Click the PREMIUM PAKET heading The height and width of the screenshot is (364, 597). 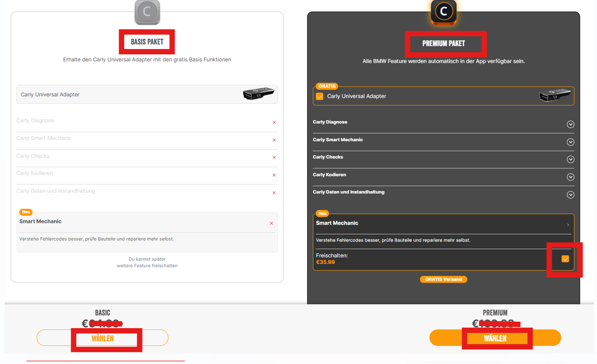443,43
